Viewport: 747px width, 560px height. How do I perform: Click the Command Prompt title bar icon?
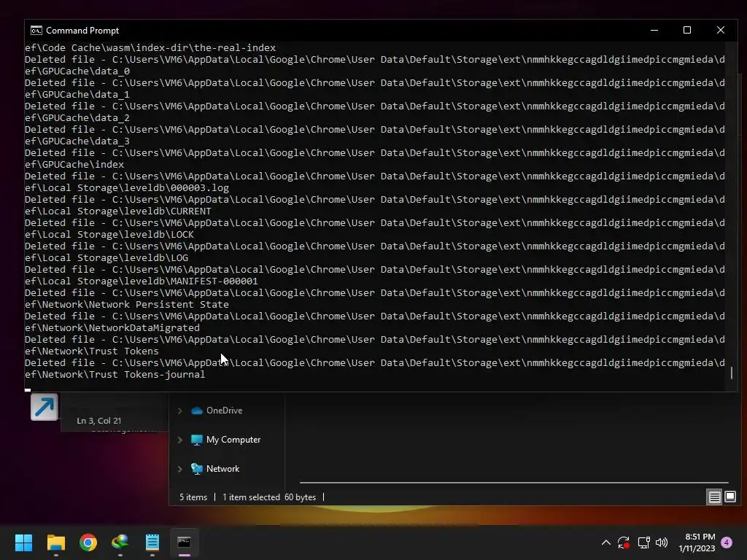[36, 31]
